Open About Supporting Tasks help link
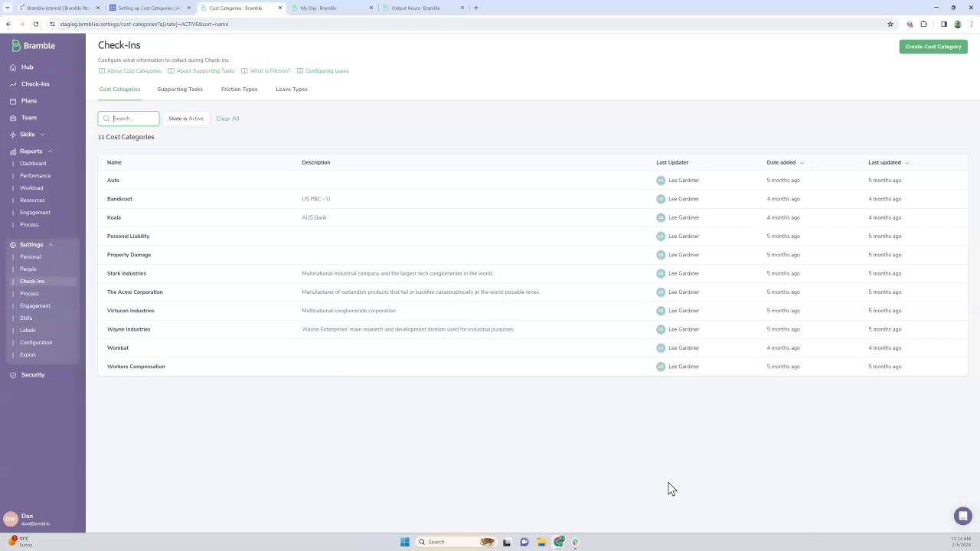This screenshot has height=551, width=980. tap(205, 71)
